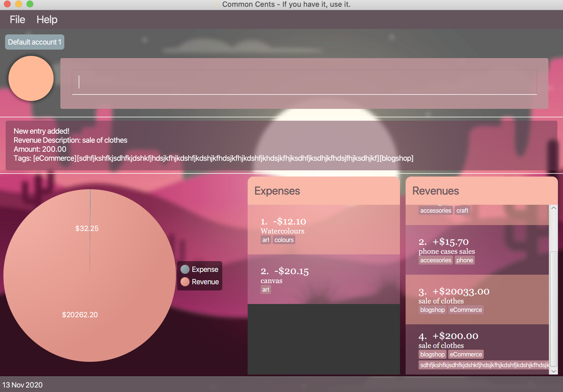
Task: Click the craft tag in Revenues
Action: click(462, 211)
